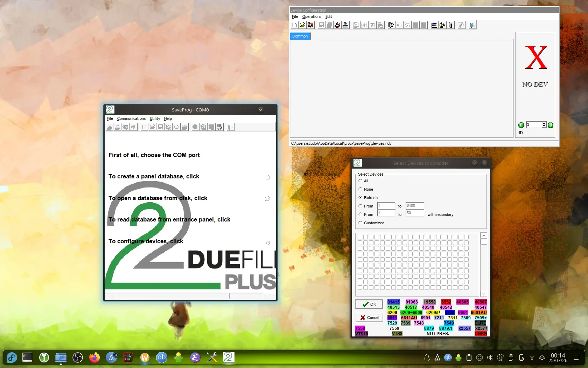
Task: Click copy pages icon in Device Configuration toolbar
Action: (x=391, y=25)
